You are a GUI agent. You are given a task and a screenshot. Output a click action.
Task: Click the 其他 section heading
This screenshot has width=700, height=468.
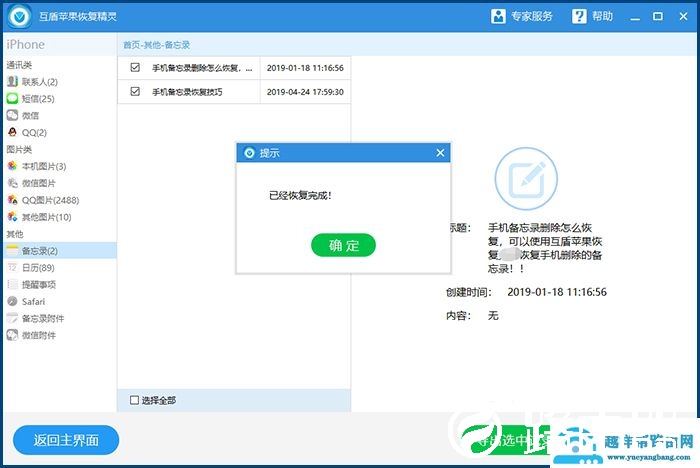coord(15,234)
